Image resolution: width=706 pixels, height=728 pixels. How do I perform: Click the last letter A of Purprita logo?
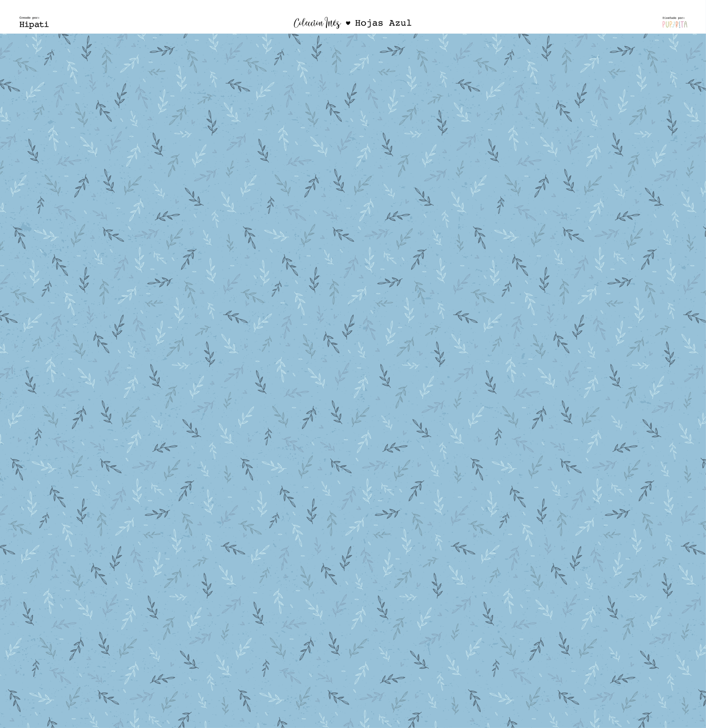click(685, 24)
